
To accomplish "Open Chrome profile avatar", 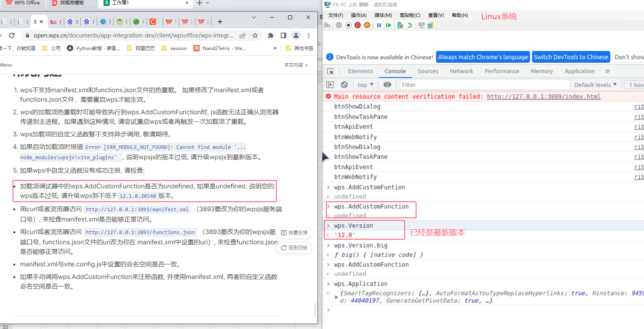I will pos(296,35).
